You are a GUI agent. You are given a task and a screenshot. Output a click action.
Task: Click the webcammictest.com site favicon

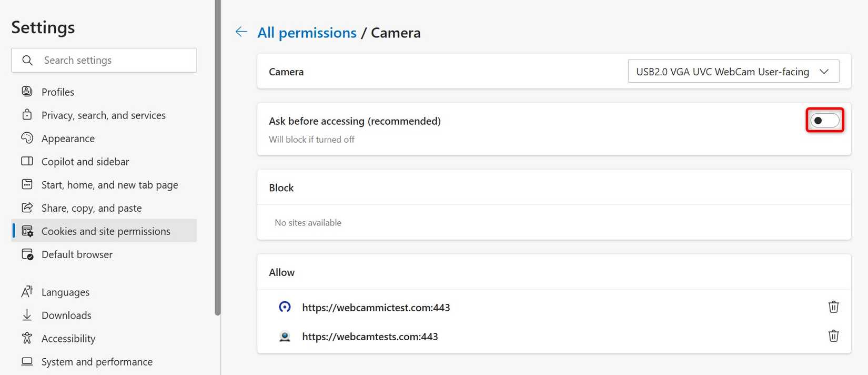(x=285, y=307)
